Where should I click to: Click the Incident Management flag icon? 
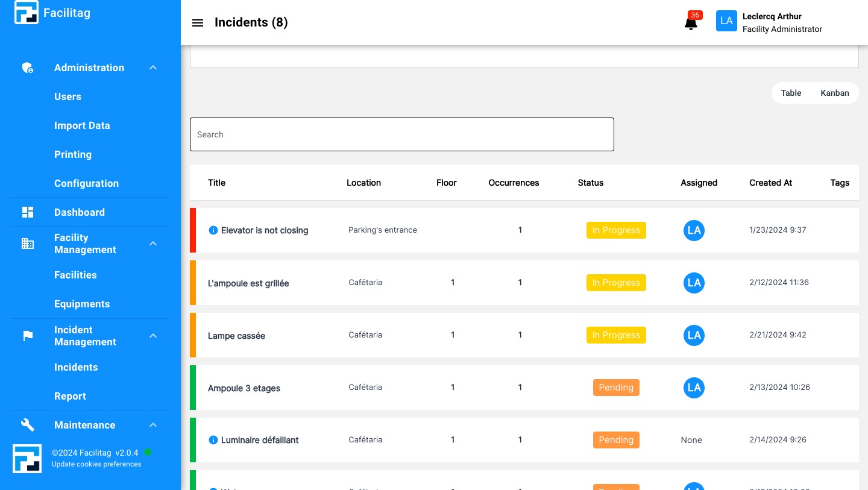pyautogui.click(x=28, y=336)
